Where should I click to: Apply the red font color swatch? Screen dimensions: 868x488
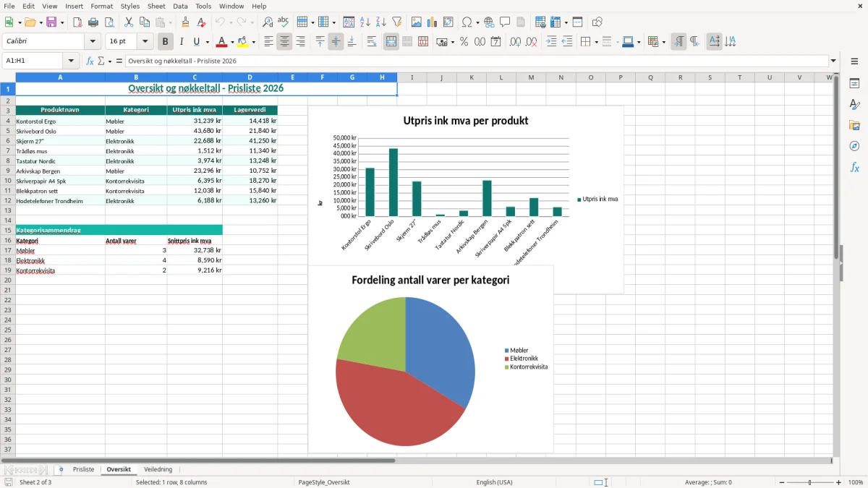pyautogui.click(x=222, y=42)
